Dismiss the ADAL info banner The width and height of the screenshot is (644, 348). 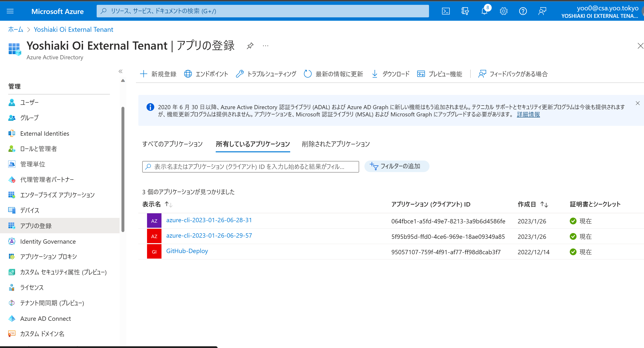point(637,103)
